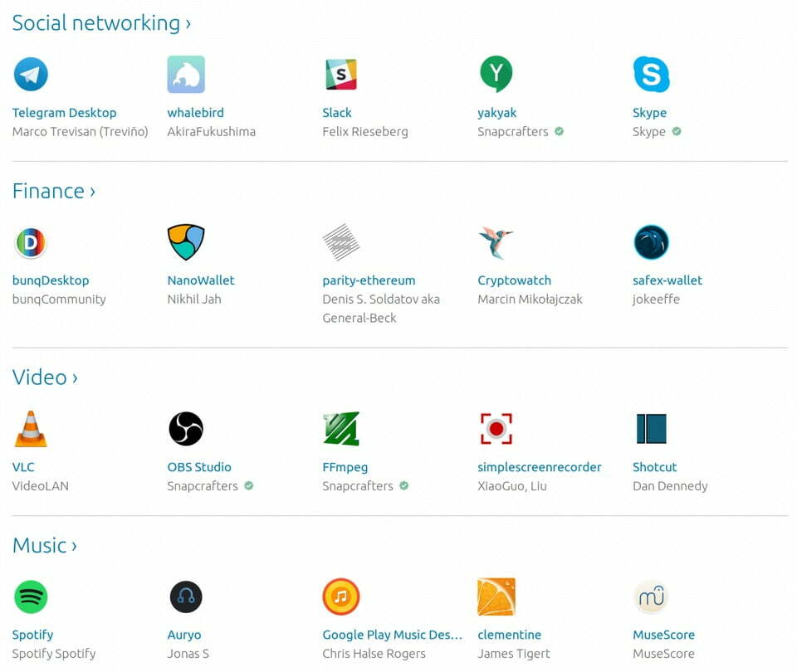Select the VLC traffic cone icon
The height and width of the screenshot is (672, 797).
(x=31, y=429)
